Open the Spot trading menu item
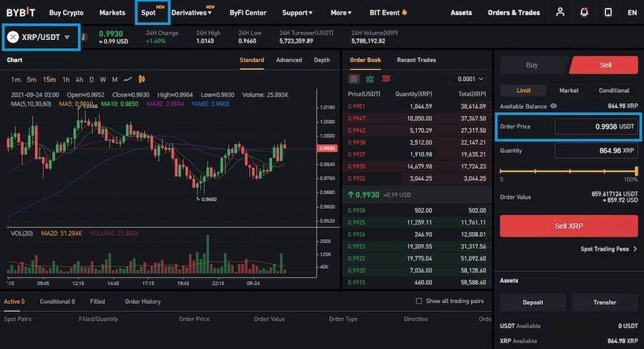Image resolution: width=644 pixels, height=349 pixels. pyautogui.click(x=149, y=13)
